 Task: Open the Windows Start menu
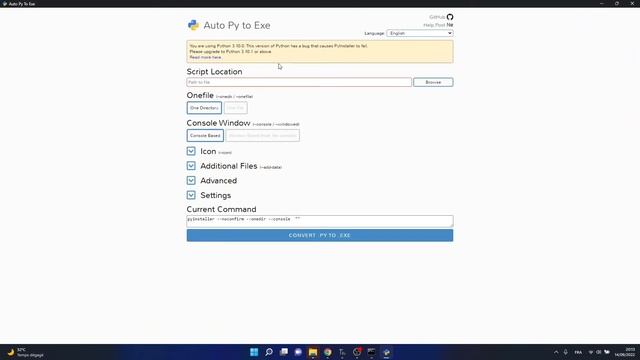click(x=254, y=352)
